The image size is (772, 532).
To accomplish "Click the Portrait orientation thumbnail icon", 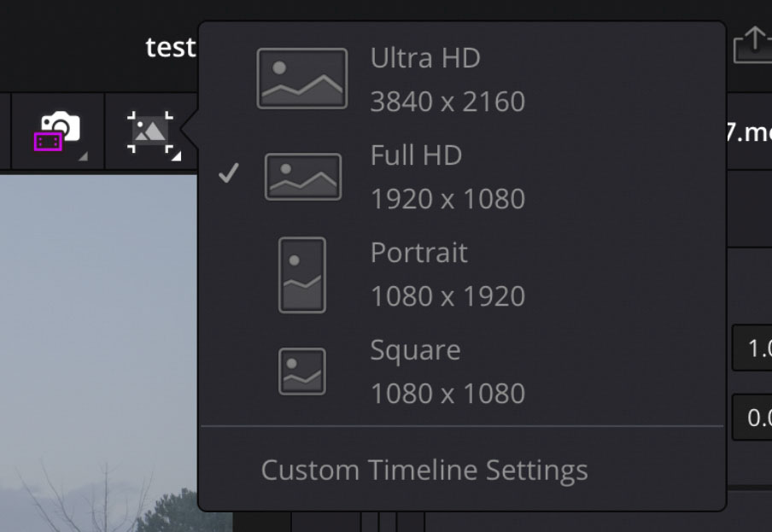I will [x=301, y=275].
